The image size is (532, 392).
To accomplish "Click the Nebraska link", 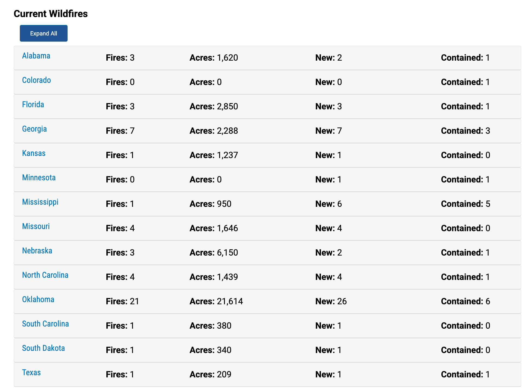I will [x=37, y=251].
